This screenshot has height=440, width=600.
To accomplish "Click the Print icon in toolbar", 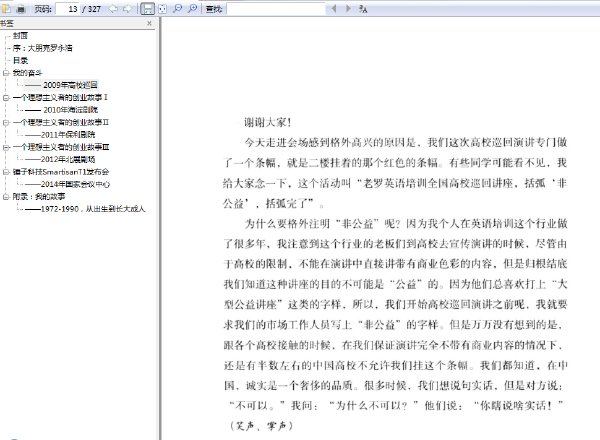I will click(21, 8).
